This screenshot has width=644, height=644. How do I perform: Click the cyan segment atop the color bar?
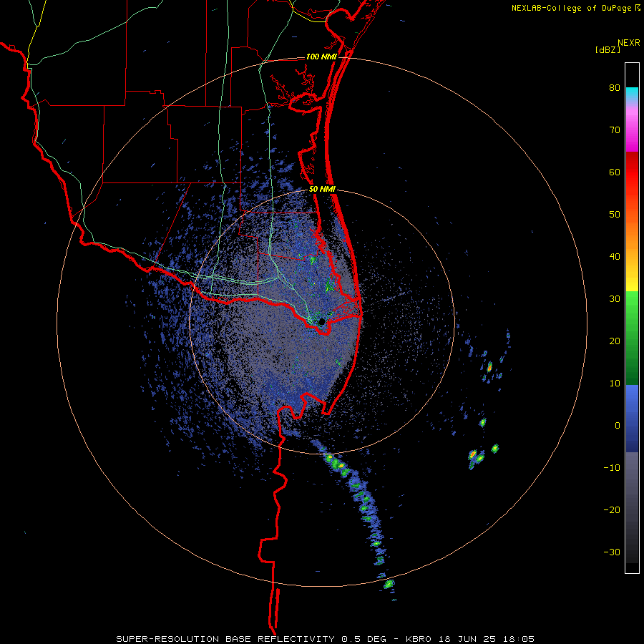[632, 93]
